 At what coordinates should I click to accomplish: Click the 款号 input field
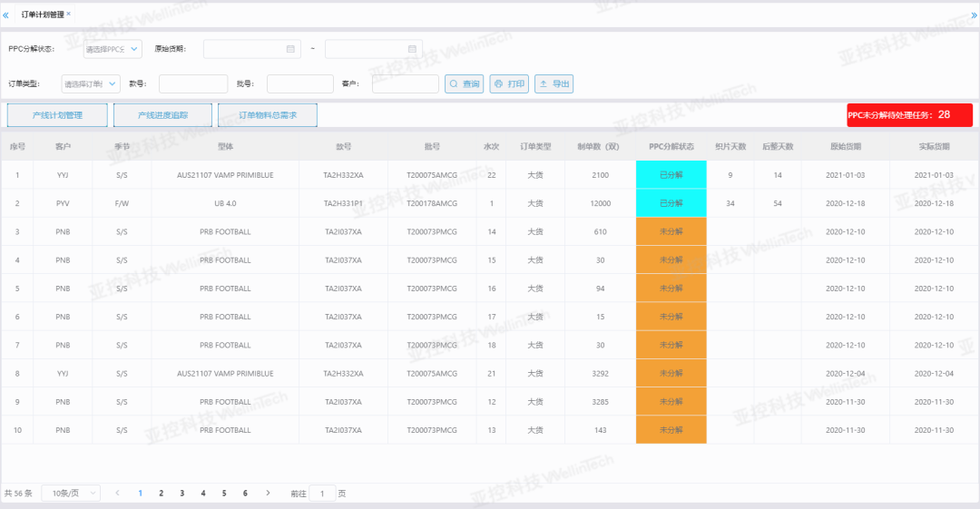[x=193, y=83]
